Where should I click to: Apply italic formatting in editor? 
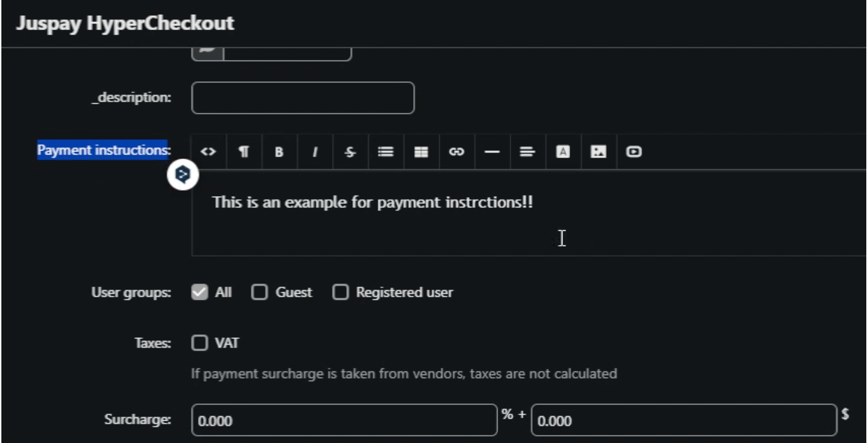click(315, 152)
